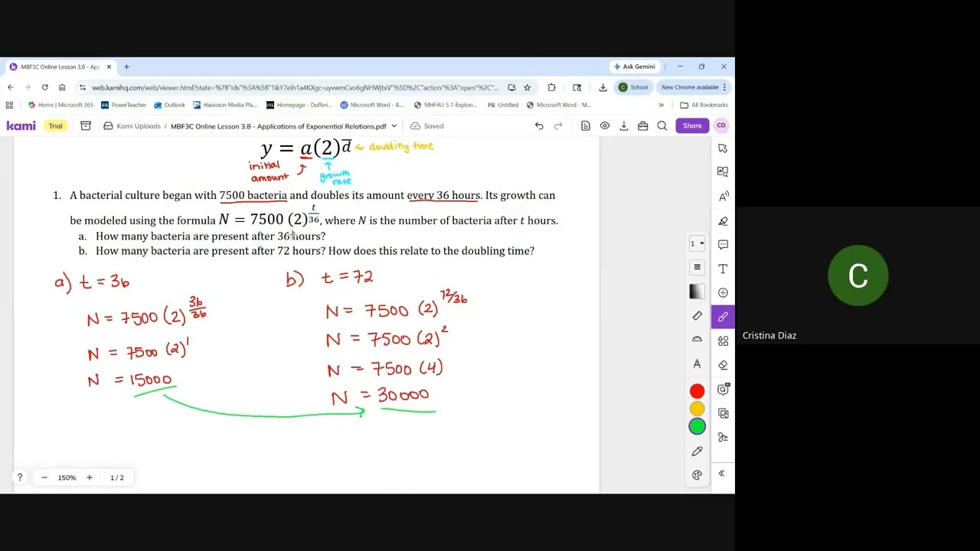The height and width of the screenshot is (551, 980).
Task: Click the active Drawing pen tool
Action: pos(723,317)
